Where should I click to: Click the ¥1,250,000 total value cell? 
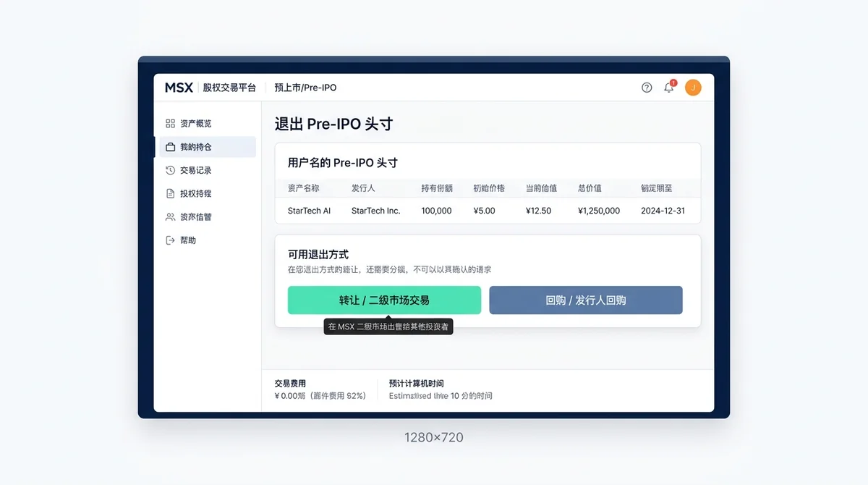[x=599, y=211]
